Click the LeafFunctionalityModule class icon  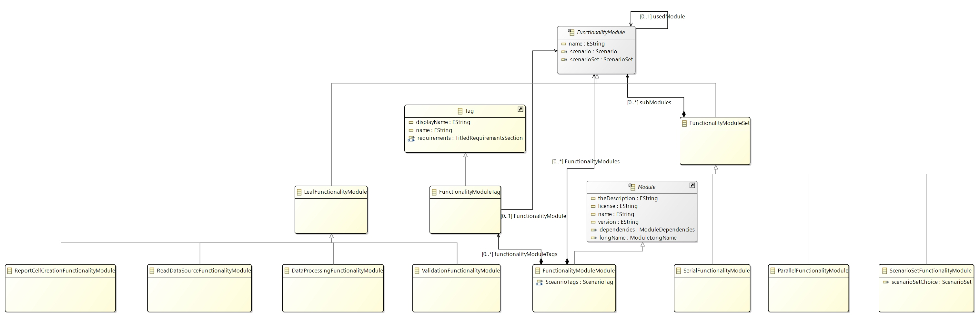pyautogui.click(x=299, y=192)
